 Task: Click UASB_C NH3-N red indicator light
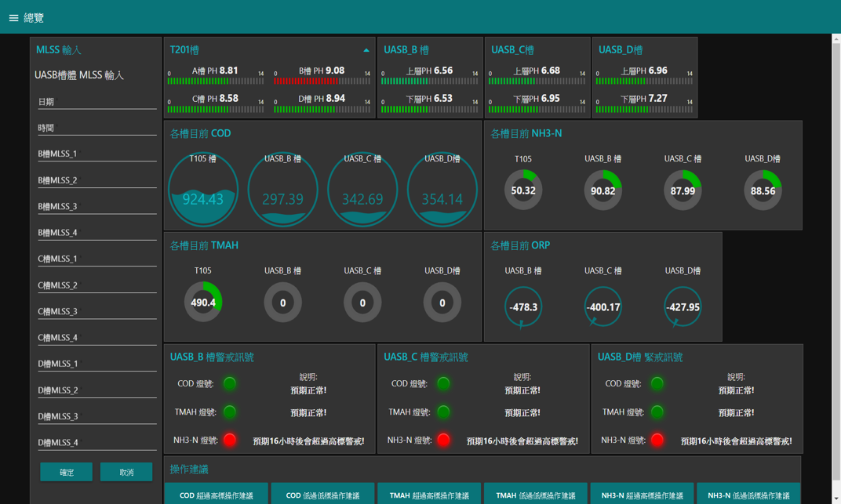(443, 441)
